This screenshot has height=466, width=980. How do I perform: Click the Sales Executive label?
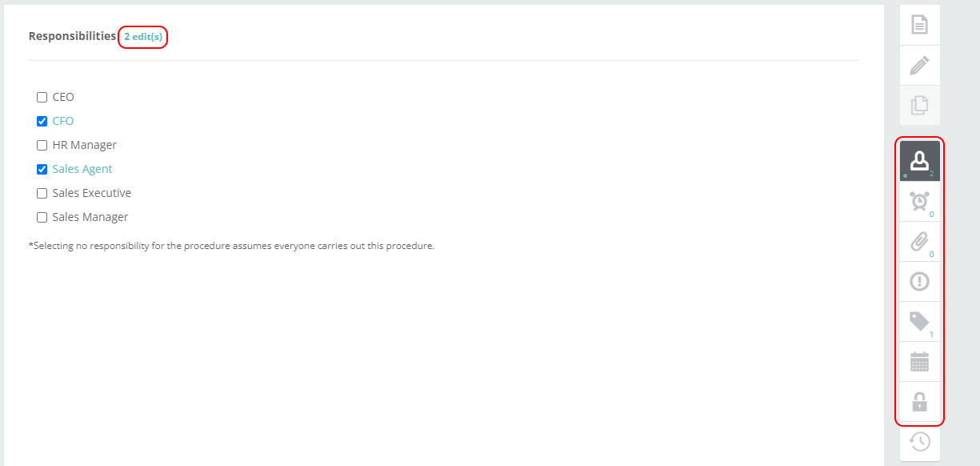pos(92,193)
